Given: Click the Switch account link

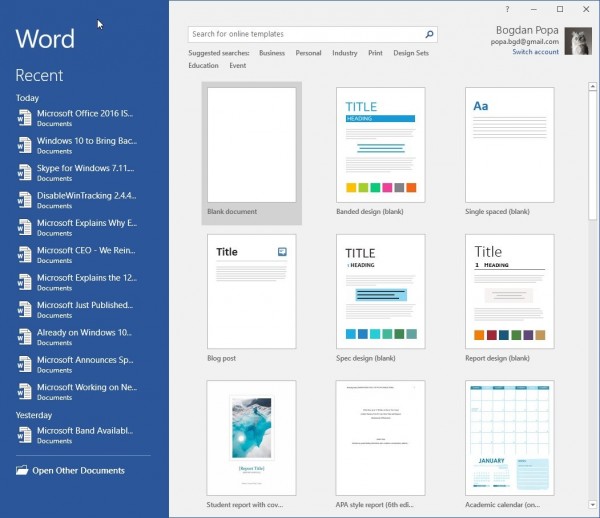Looking at the screenshot, I should tap(535, 52).
